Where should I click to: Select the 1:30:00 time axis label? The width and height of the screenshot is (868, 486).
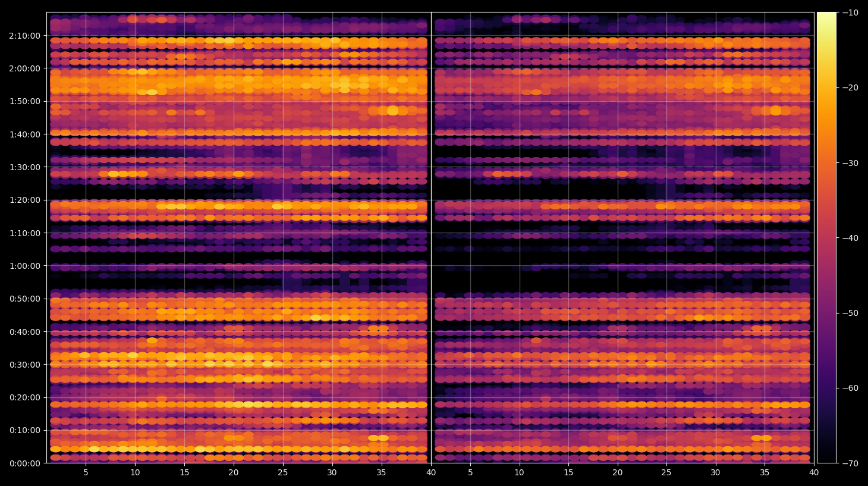25,167
